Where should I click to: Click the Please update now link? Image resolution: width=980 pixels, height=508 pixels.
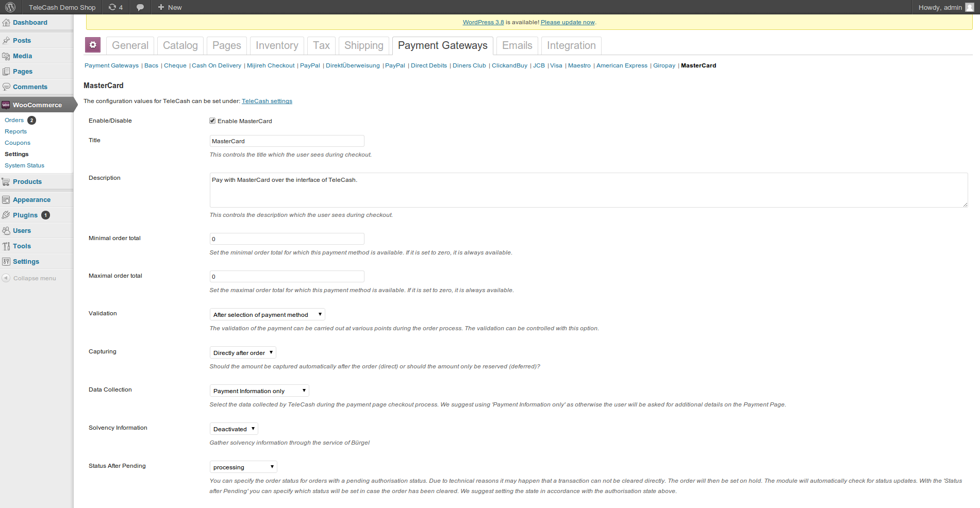567,22
